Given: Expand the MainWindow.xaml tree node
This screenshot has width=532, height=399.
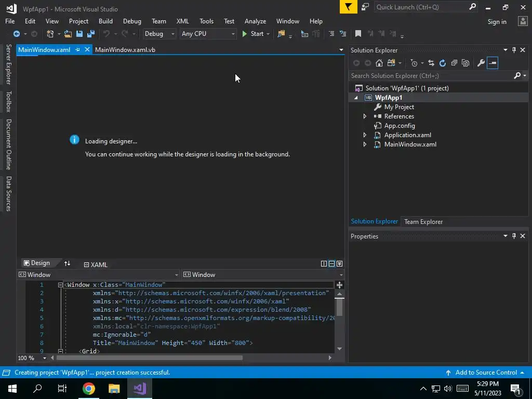Looking at the screenshot, I should [365, 144].
